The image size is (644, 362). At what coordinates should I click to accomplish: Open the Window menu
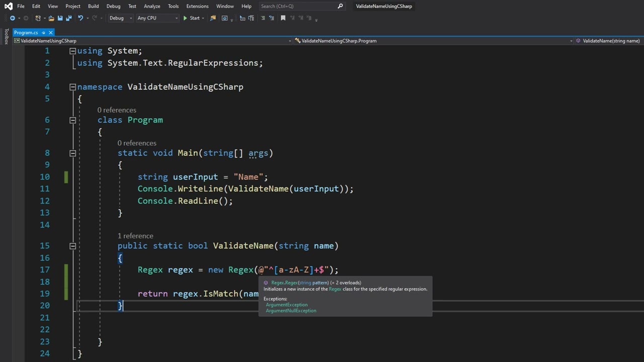(x=225, y=6)
